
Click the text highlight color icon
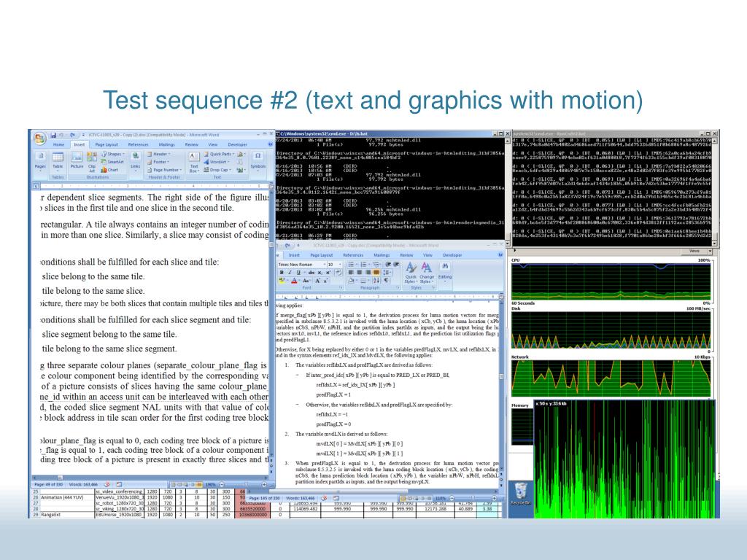coord(282,281)
